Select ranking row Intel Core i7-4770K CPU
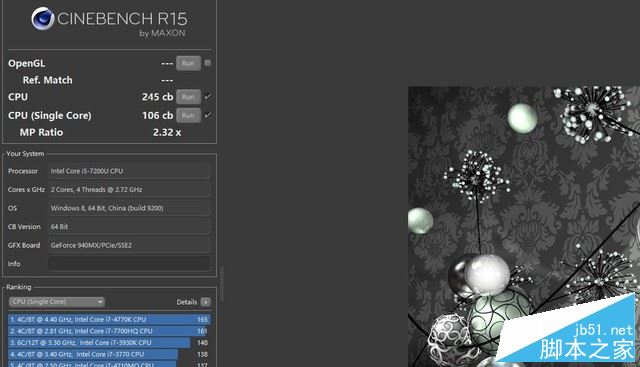Viewport: 640px width, 367px height. coord(109,319)
